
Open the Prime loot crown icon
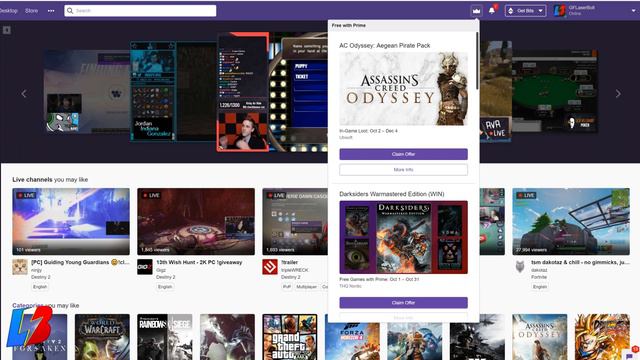(476, 11)
